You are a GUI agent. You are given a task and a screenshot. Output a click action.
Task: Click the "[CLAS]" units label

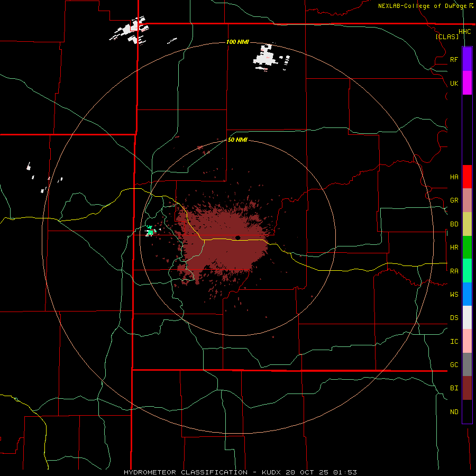point(447,37)
